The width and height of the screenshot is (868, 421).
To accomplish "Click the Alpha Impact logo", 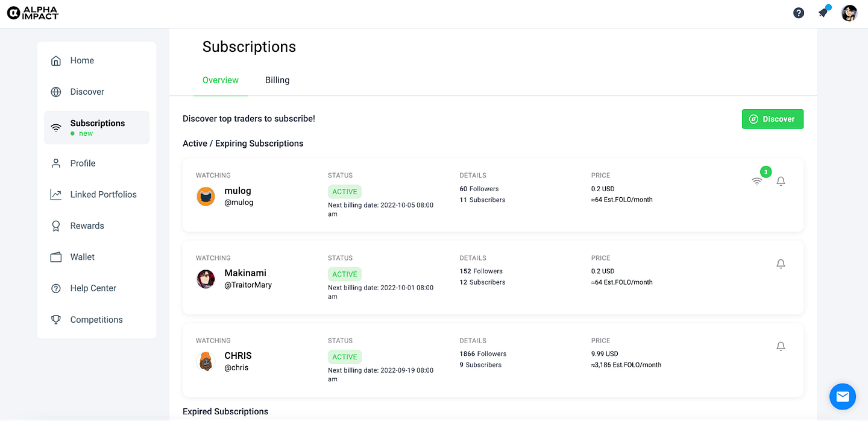I will click(33, 13).
